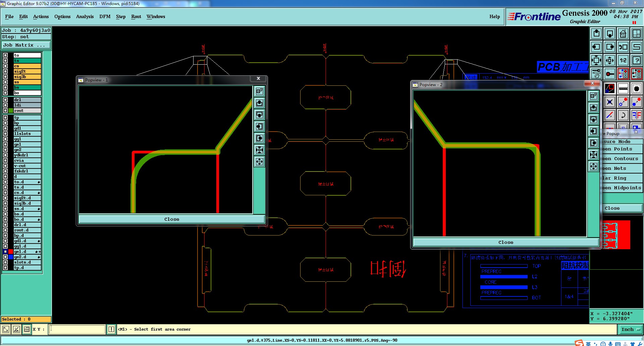Close the Popview - 1 window
Screen dimensions: 644x346
click(258, 78)
